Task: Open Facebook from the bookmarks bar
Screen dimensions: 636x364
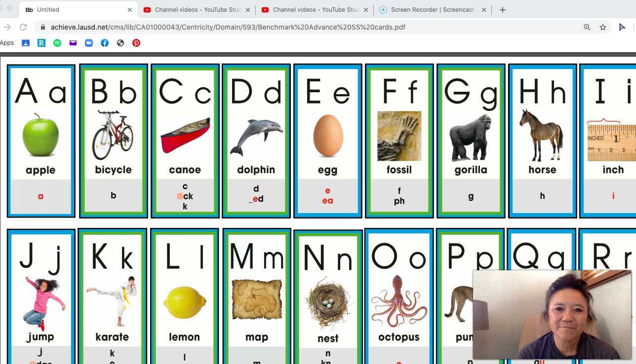Action: 105,43
